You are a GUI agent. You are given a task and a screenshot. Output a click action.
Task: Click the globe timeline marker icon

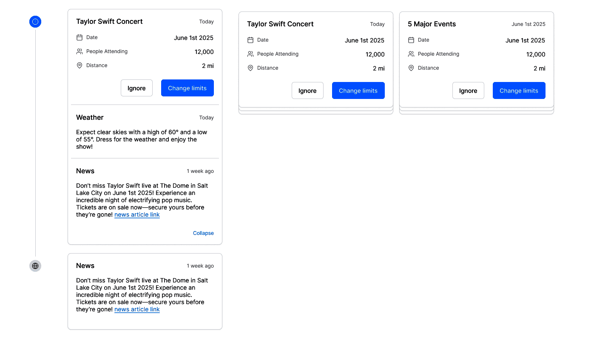(35, 266)
